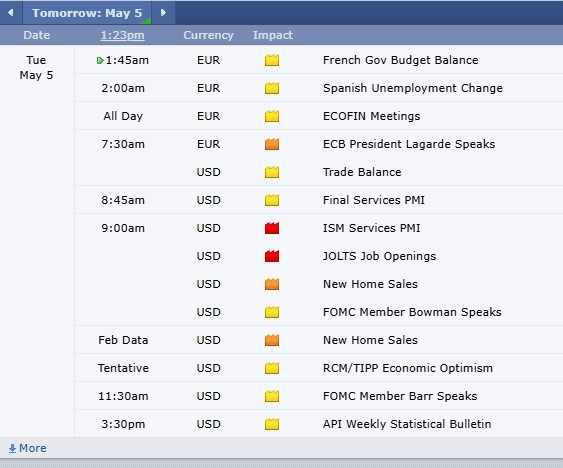Open FOMC Member Bowman Speaks event
The width and height of the screenshot is (563, 468).
pos(412,312)
